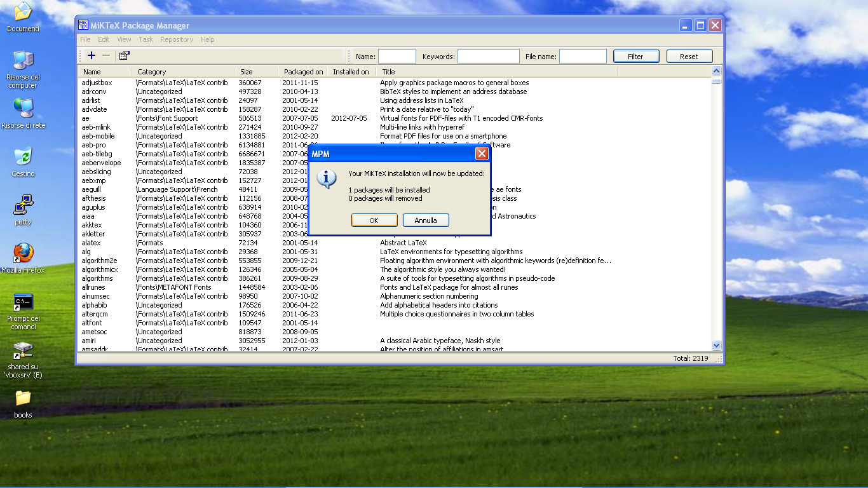Screen dimensions: 868x488
Task: Sort by the Title column header
Action: click(496, 72)
